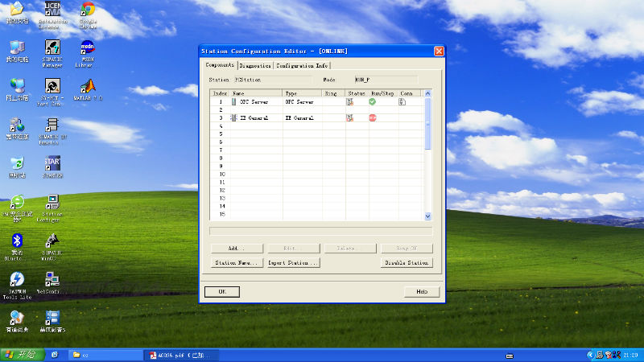Click the IE General component icon
644x362 pixels.
point(233,117)
